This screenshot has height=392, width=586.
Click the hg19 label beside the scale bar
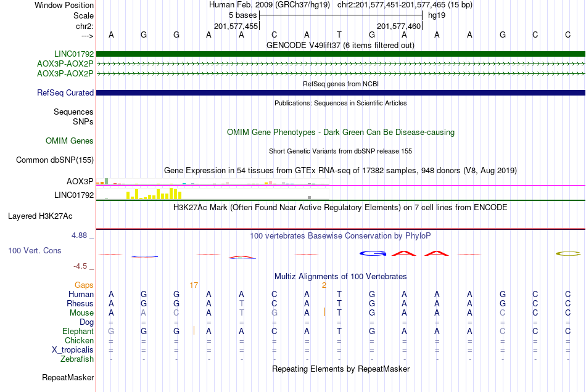point(437,15)
